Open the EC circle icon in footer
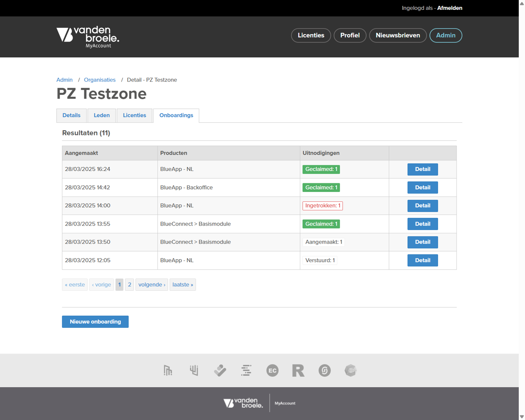 [272, 370]
